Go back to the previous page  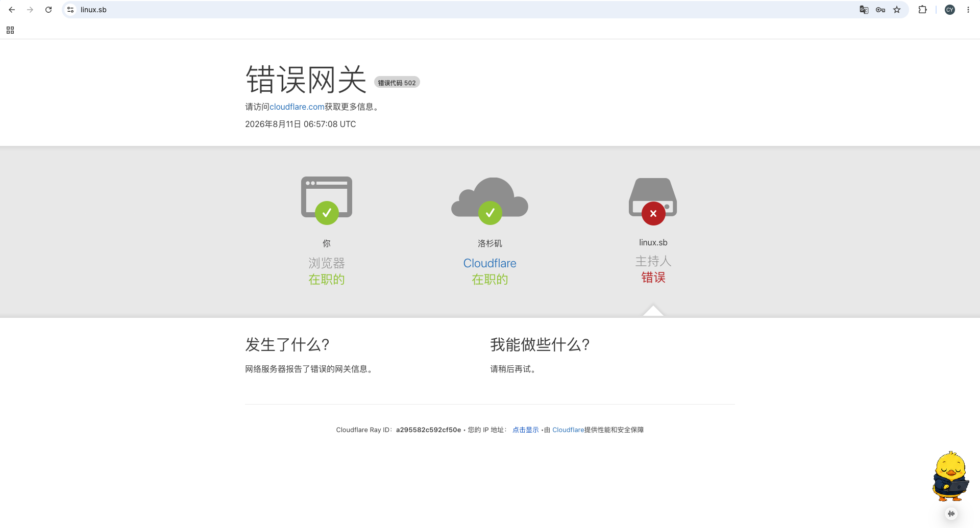tap(12, 10)
